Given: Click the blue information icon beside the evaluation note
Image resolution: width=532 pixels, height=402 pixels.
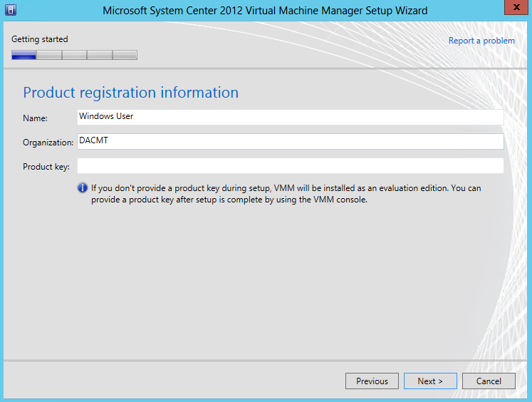Looking at the screenshot, I should [82, 187].
